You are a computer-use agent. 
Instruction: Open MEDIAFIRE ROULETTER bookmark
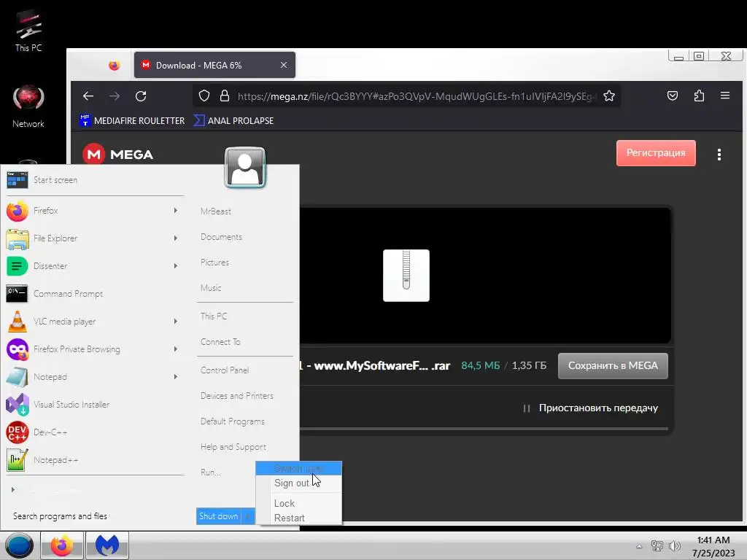coord(133,120)
